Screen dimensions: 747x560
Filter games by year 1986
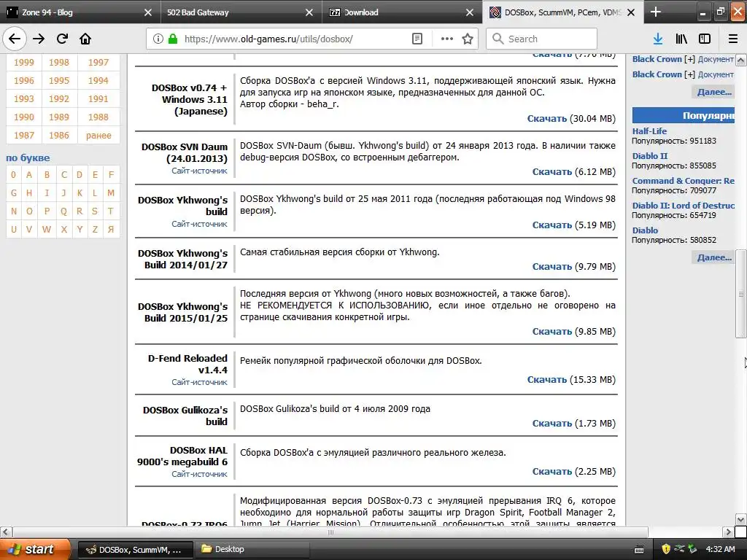point(59,135)
